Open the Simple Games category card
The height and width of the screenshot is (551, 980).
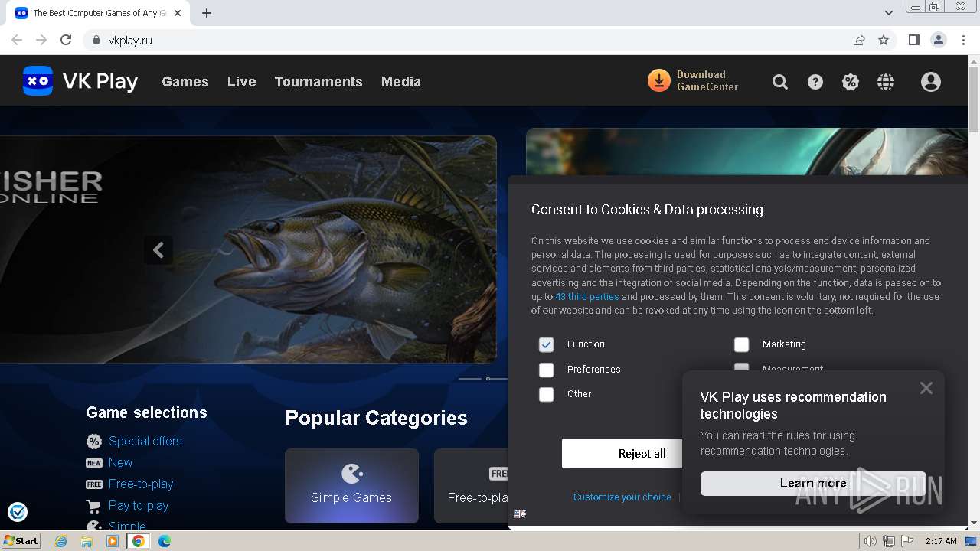tap(351, 485)
